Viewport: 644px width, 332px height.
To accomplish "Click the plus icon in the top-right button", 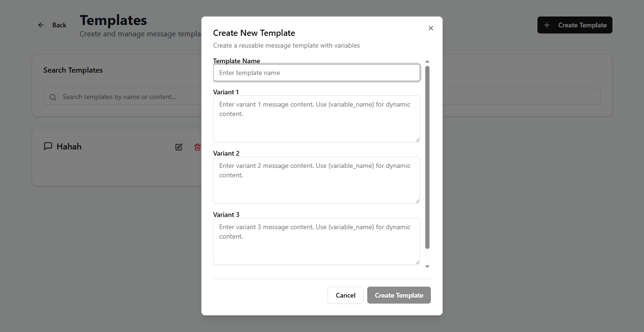I will [547, 25].
